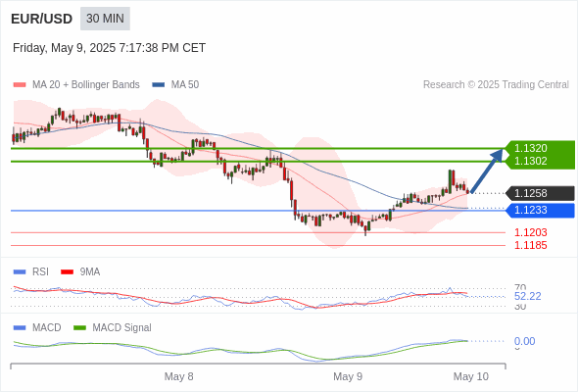Click the May 10 axis label
Image resolution: width=578 pixels, height=392 pixels.
pyautogui.click(x=471, y=376)
